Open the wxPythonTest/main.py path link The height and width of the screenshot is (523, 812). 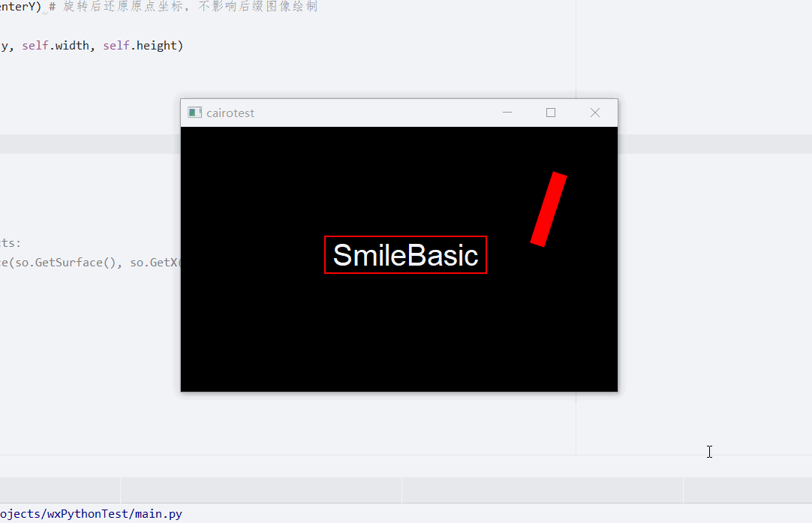[x=91, y=514]
